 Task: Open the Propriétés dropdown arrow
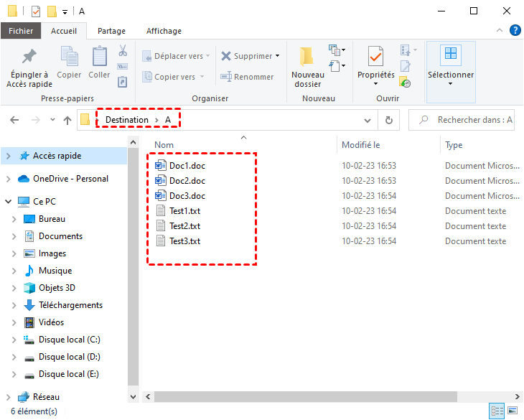(375, 83)
